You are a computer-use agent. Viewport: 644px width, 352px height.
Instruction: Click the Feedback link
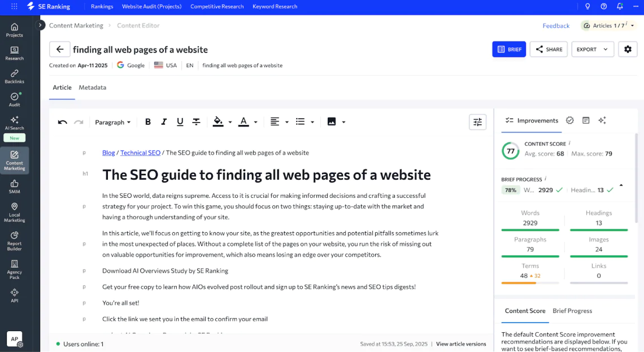[x=556, y=25]
